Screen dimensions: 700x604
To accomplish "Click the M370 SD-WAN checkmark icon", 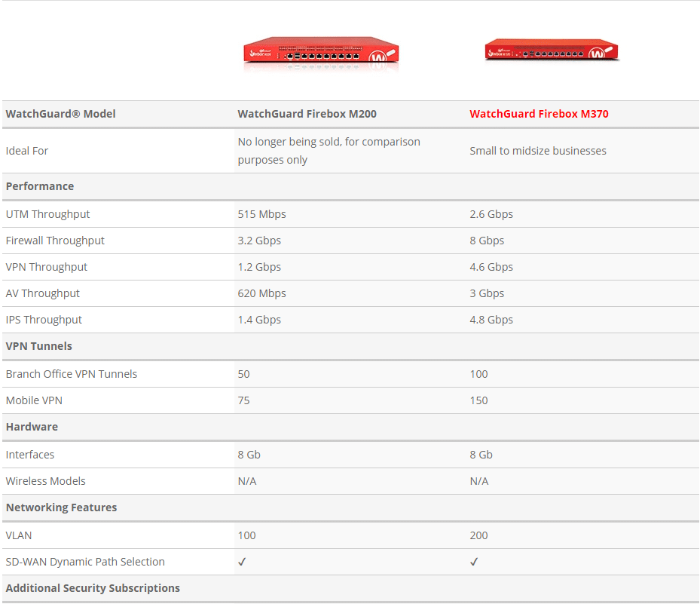I will 474,562.
